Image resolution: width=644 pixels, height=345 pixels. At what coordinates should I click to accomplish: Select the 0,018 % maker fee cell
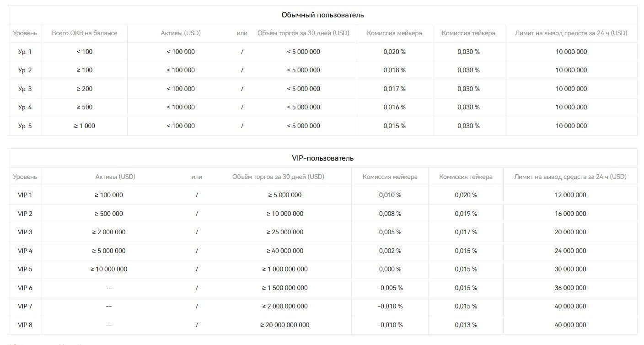pyautogui.click(x=394, y=70)
